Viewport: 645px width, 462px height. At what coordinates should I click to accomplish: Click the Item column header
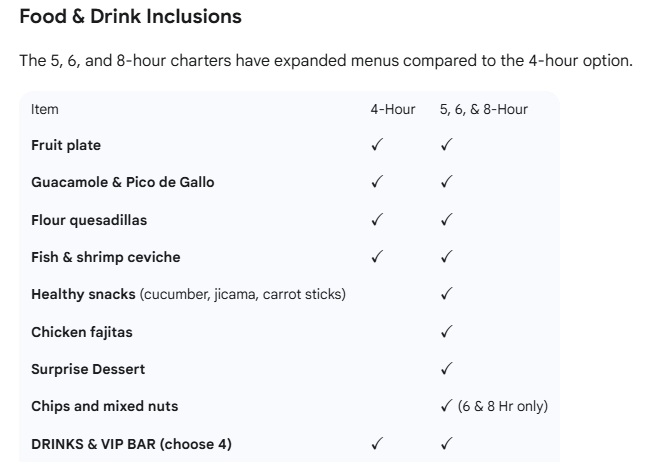click(x=44, y=109)
